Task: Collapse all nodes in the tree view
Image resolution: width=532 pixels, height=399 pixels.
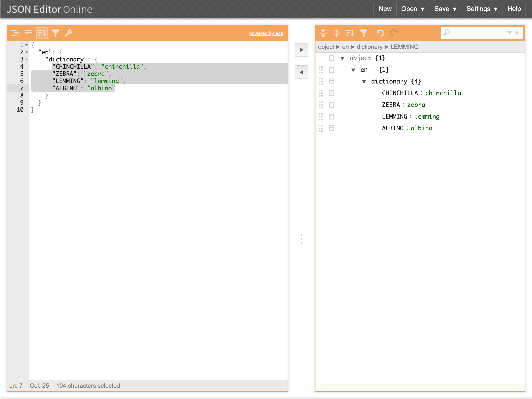Action: click(337, 33)
